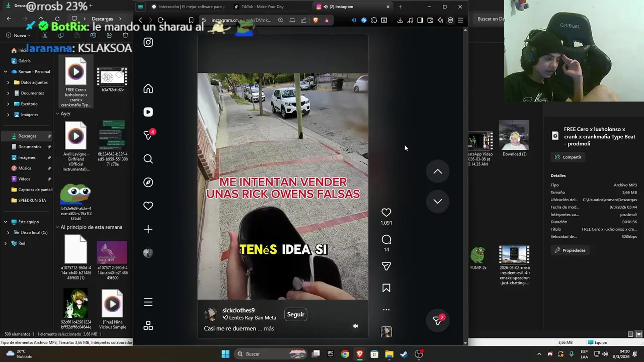644x362 pixels.
Task: Open the Reels icon in Instagram sidebar
Action: pyautogui.click(x=148, y=112)
